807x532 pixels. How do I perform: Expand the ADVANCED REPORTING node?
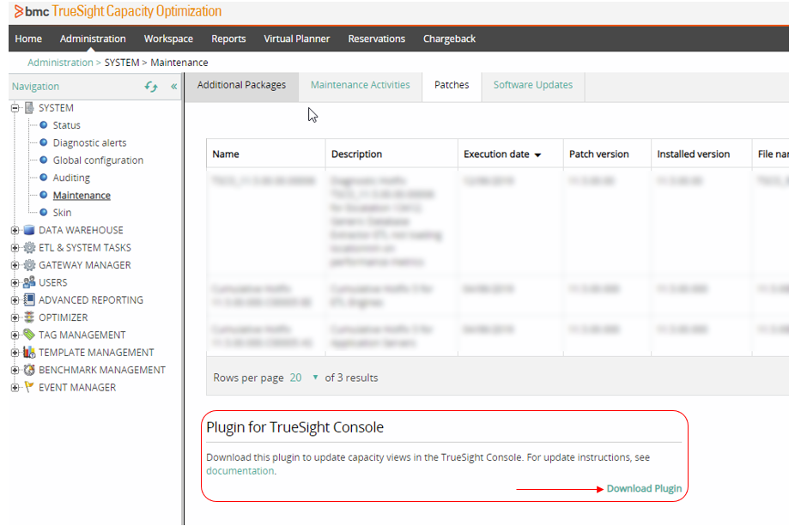[15, 300]
